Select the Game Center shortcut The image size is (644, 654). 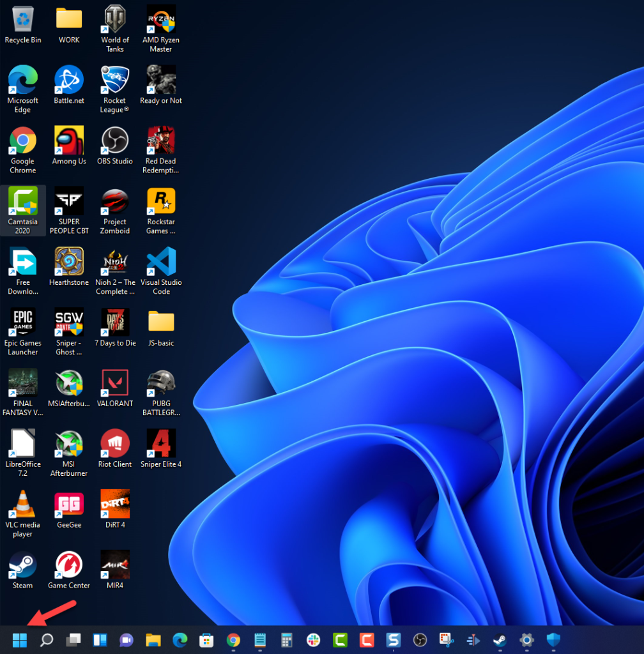pyautogui.click(x=69, y=570)
